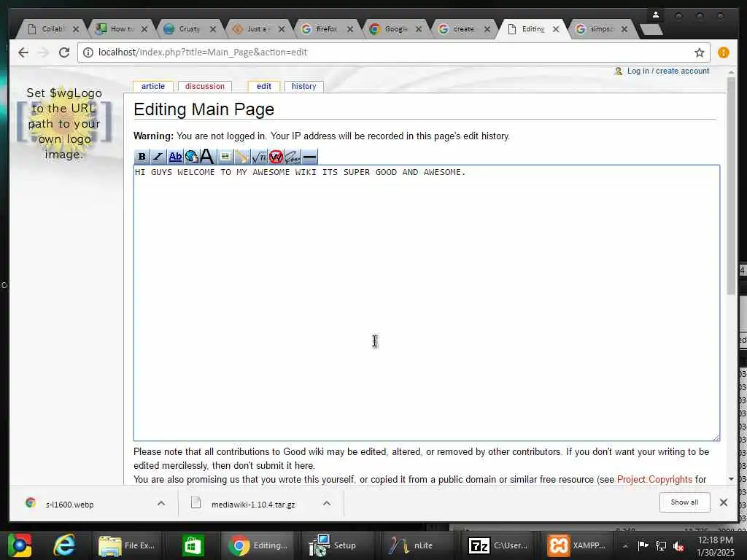
Task: Click muted volume icon in system tray
Action: coord(678,546)
